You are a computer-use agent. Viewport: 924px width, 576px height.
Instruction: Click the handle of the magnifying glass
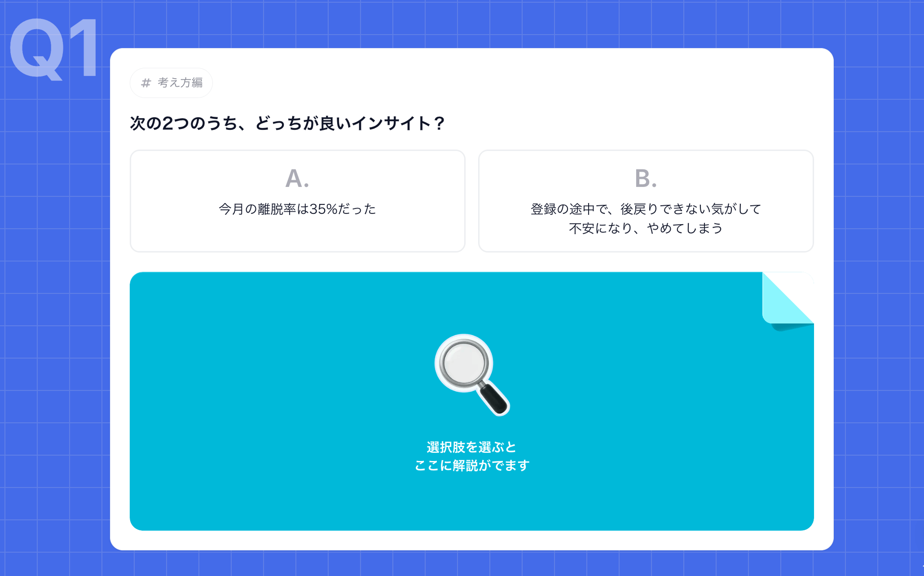(494, 398)
